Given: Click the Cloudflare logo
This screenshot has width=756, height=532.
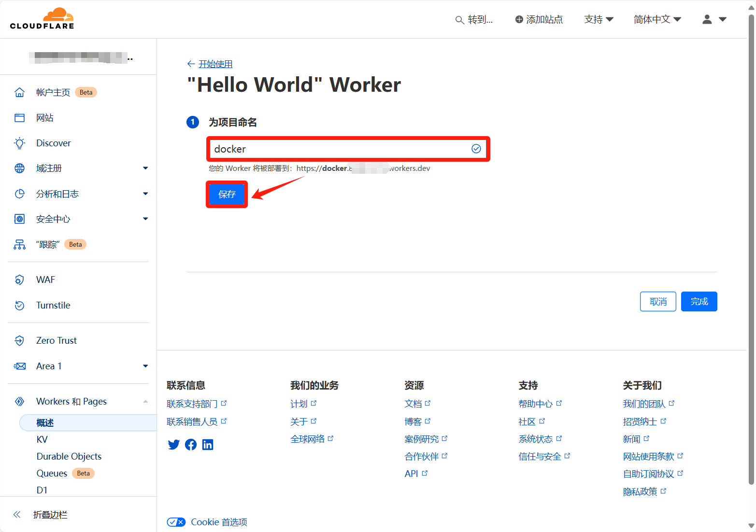Looking at the screenshot, I should pyautogui.click(x=42, y=19).
